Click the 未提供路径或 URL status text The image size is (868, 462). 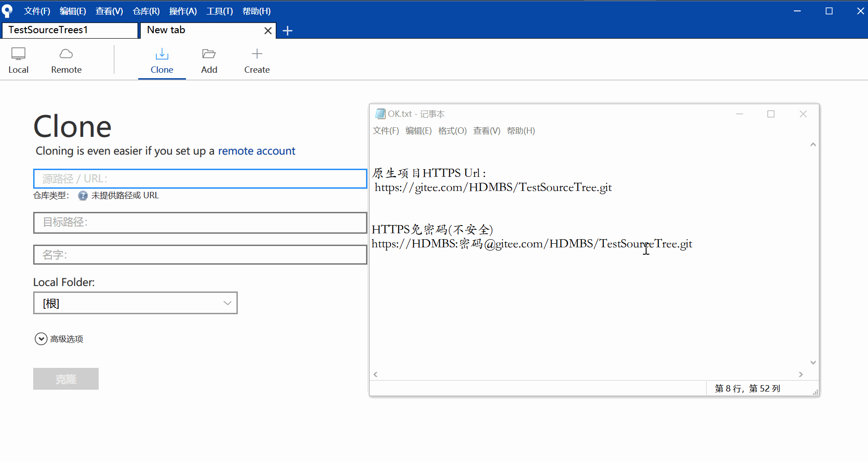point(125,196)
